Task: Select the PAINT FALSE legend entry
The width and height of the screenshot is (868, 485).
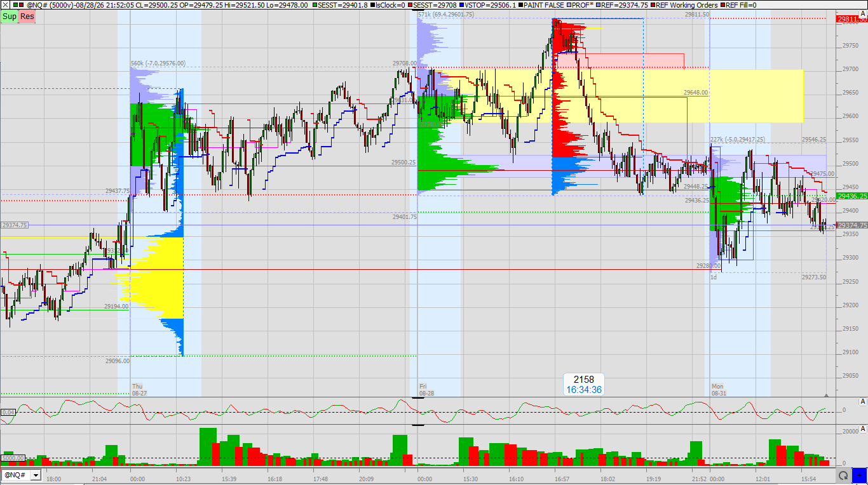Action: coord(542,5)
